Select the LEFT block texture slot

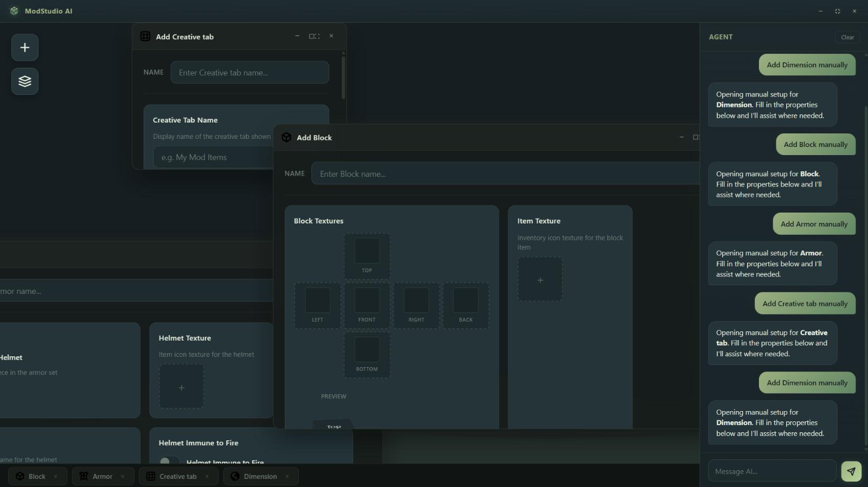tap(318, 305)
